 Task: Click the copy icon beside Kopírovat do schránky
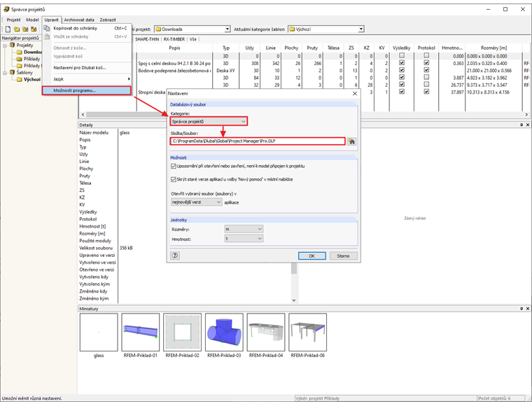[47, 28]
